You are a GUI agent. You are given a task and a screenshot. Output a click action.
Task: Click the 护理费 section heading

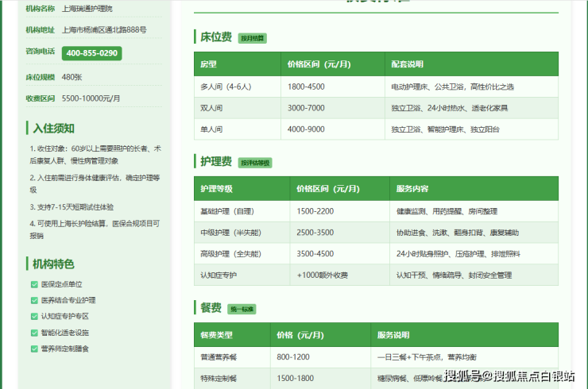point(216,161)
